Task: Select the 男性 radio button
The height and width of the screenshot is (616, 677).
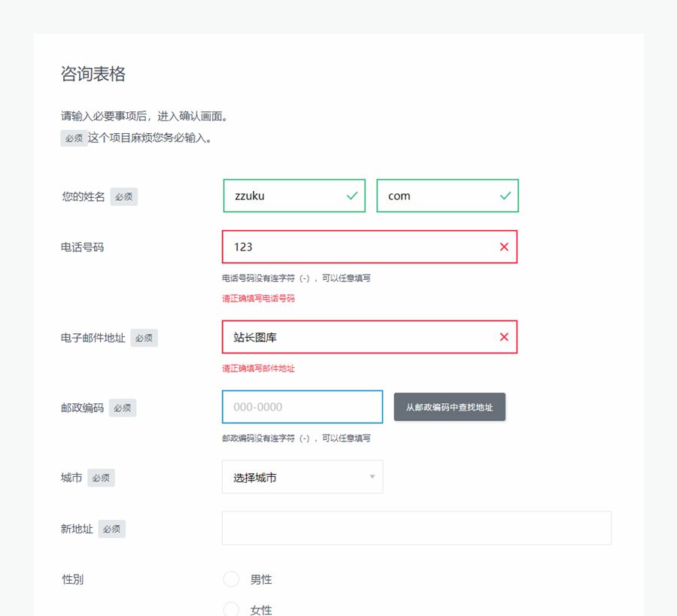Action: click(x=231, y=579)
